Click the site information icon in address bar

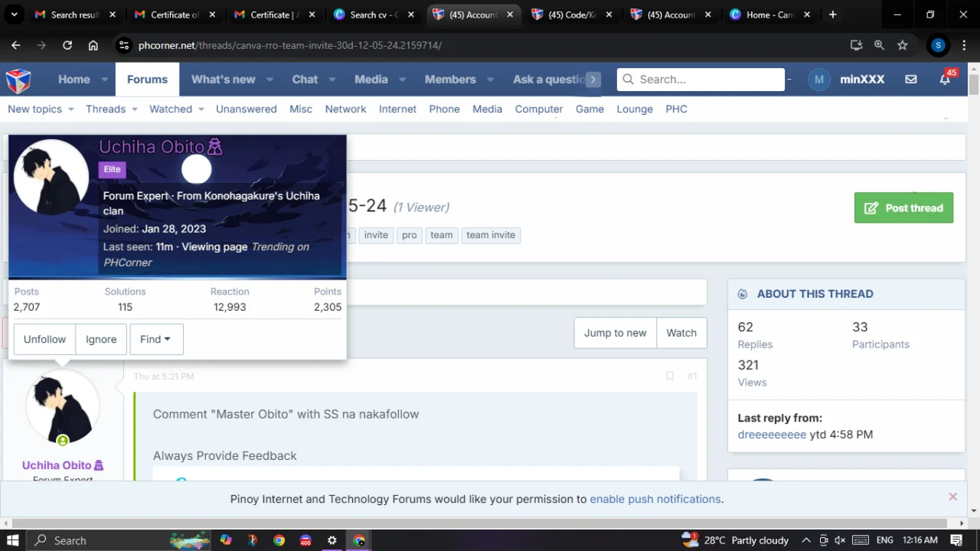tap(123, 45)
